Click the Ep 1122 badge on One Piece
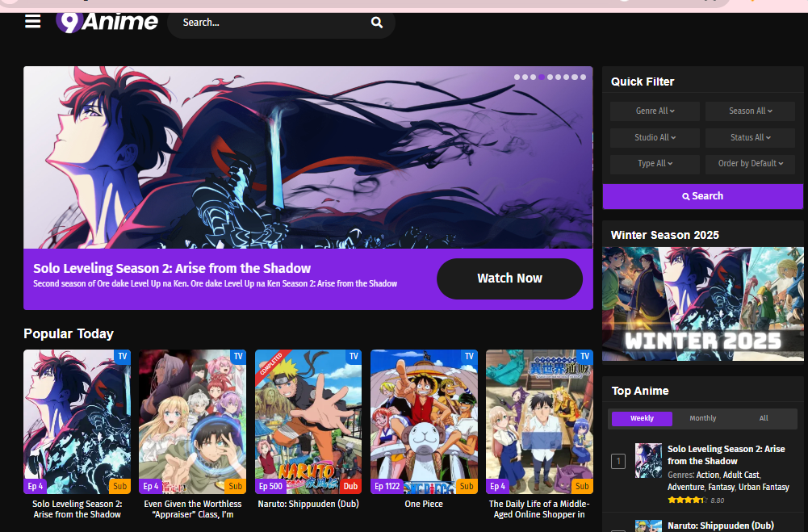This screenshot has height=532, width=808. (x=387, y=486)
